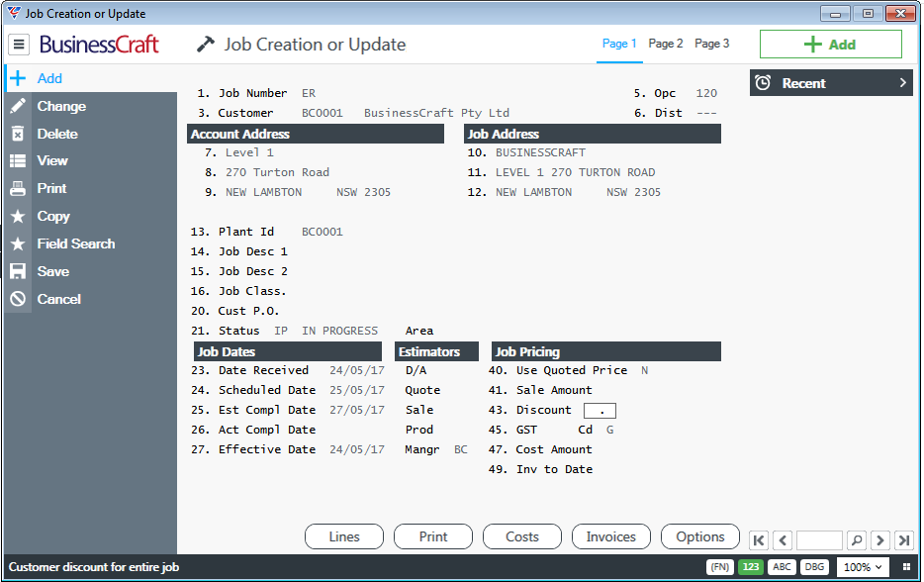Click the grid icon in status bar
This screenshot has height=582, width=924.
pos(906,567)
